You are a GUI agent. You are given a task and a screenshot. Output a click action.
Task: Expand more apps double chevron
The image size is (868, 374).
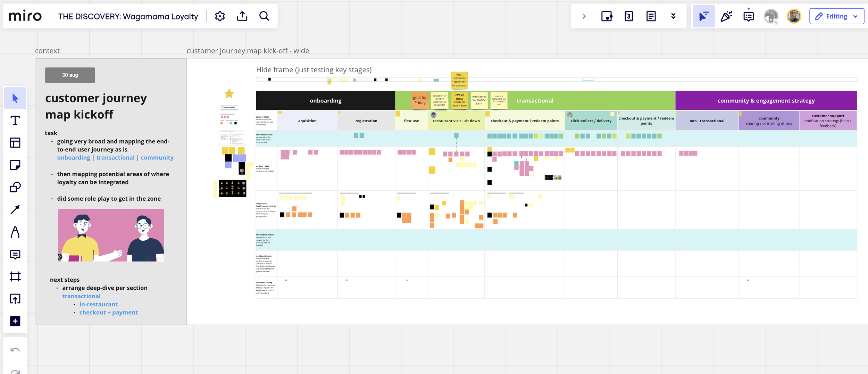[673, 16]
